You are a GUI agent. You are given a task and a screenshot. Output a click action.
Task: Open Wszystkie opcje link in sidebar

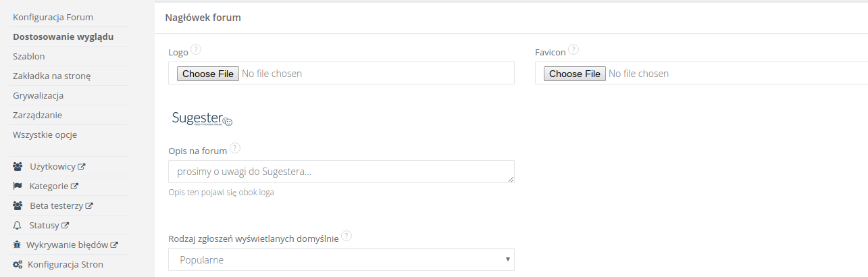45,134
